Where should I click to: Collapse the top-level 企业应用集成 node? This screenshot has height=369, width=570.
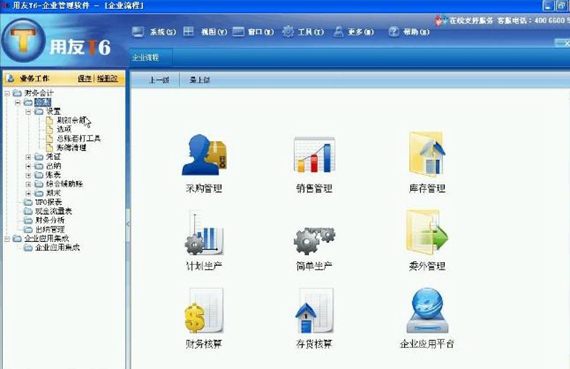tap(7, 239)
